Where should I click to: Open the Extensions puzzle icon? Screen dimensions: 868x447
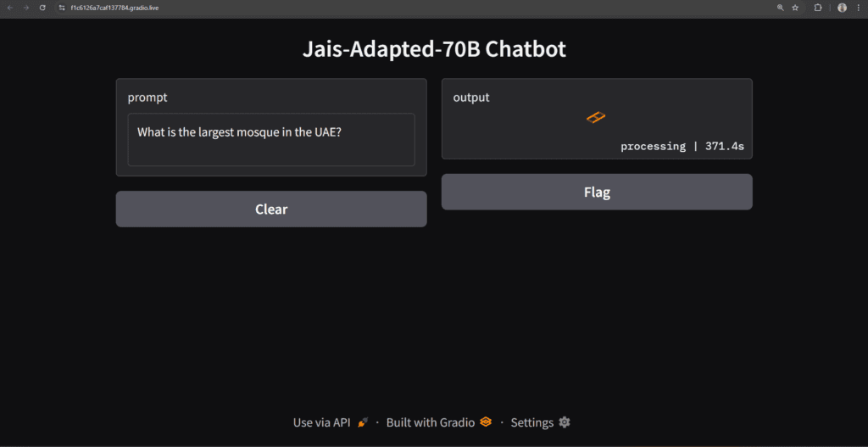point(818,8)
